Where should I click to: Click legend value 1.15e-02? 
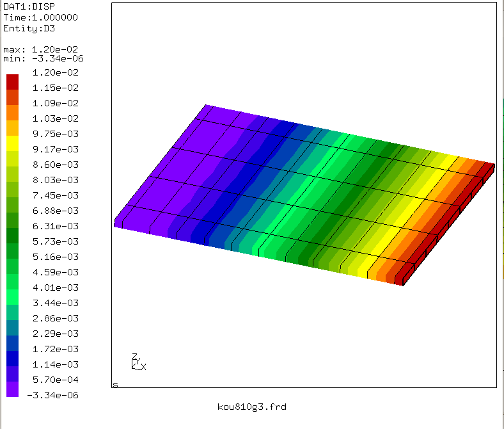click(56, 88)
